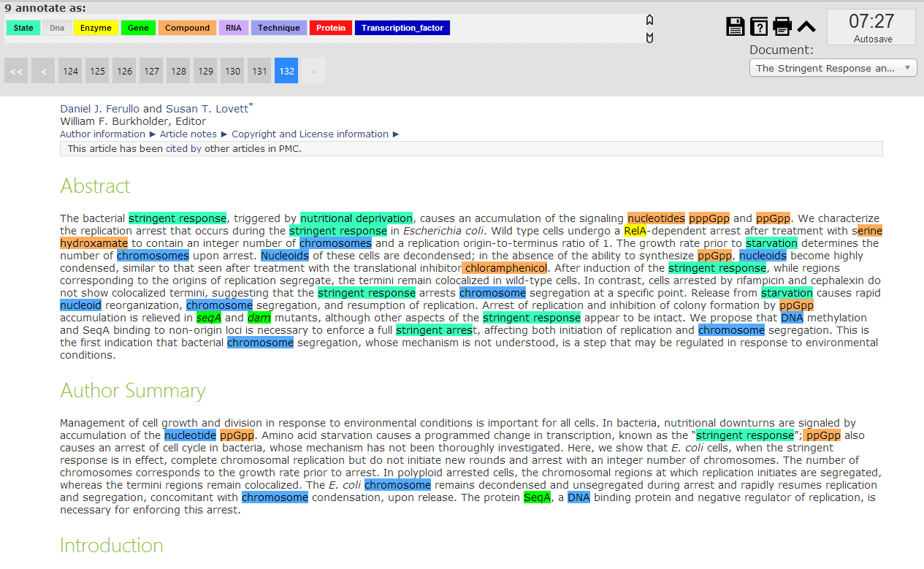
Task: Click highlighted 'nucleotide' in Author Summary
Action: click(190, 435)
